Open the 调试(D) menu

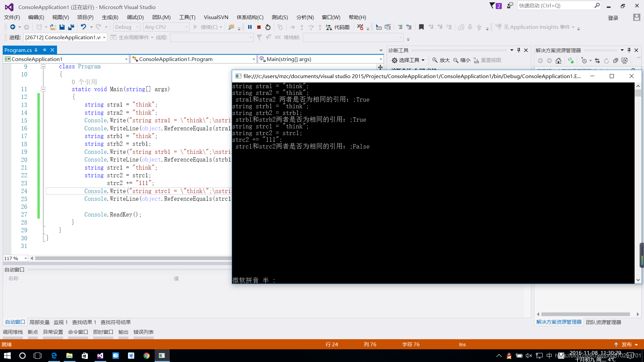tap(135, 17)
